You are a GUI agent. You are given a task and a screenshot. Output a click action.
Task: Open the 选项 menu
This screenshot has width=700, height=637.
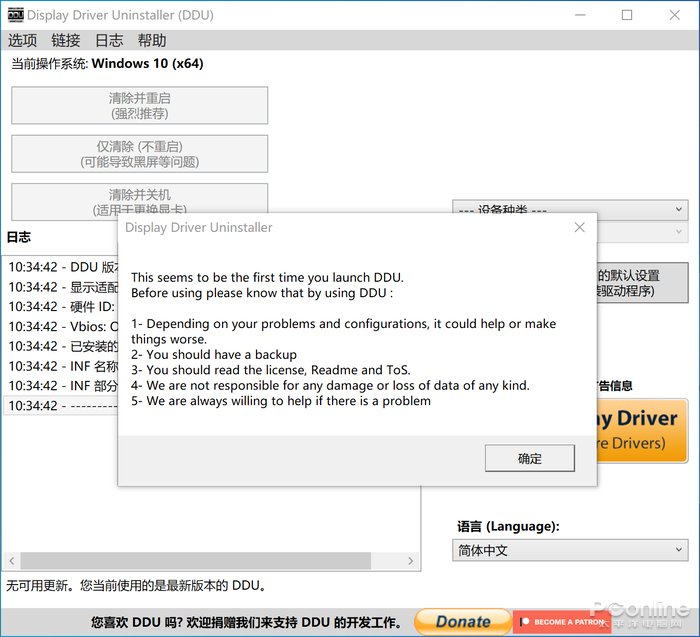tap(22, 41)
